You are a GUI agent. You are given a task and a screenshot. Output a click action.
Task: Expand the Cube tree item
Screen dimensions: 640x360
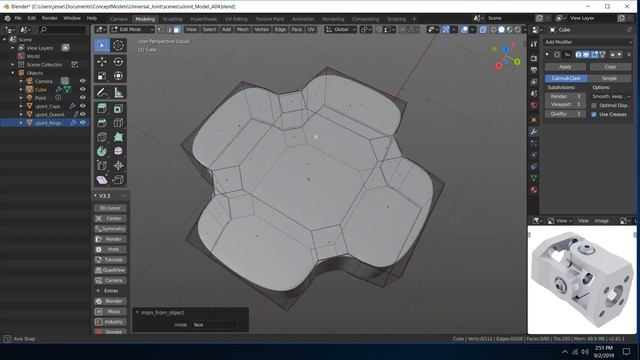21,89
